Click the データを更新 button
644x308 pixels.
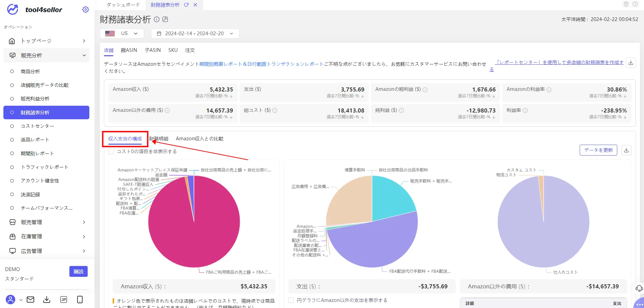coord(598,150)
